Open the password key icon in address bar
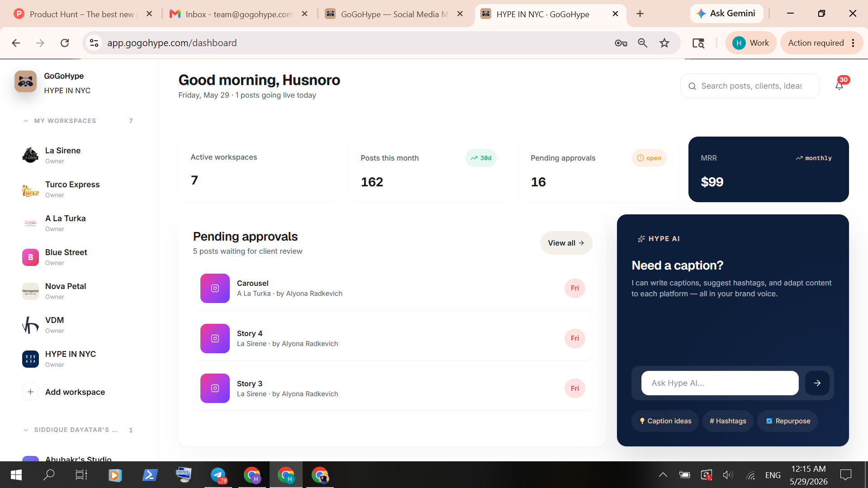This screenshot has width=868, height=488. tap(621, 43)
